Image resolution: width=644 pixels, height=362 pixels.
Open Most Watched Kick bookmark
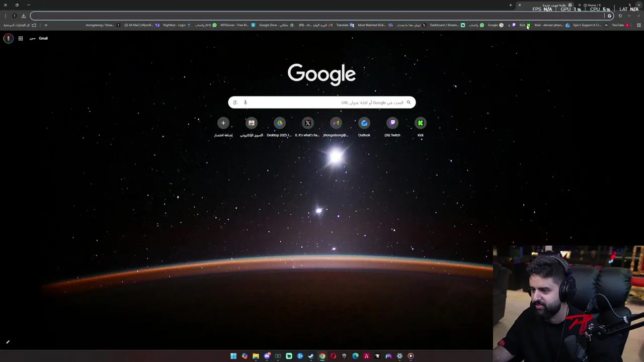point(375,25)
